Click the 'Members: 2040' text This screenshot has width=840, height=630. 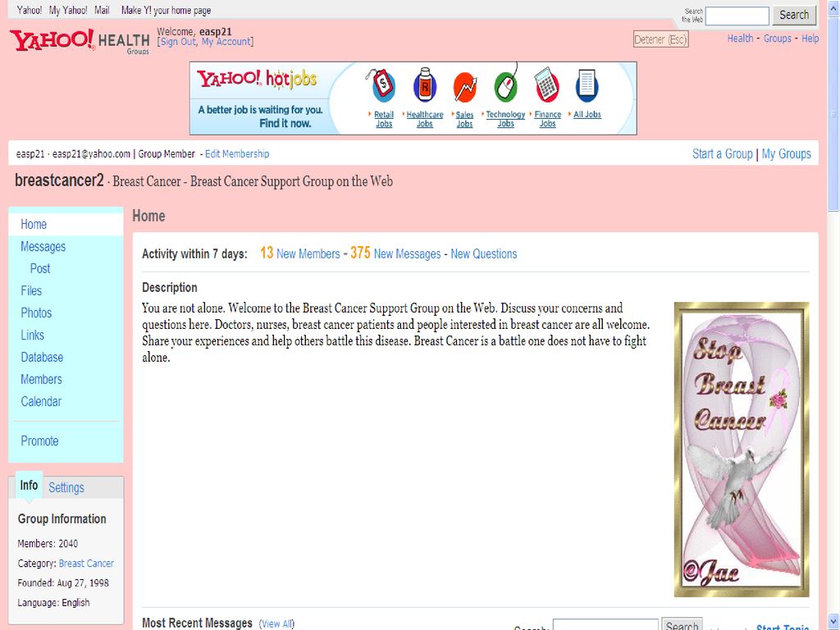(48, 544)
